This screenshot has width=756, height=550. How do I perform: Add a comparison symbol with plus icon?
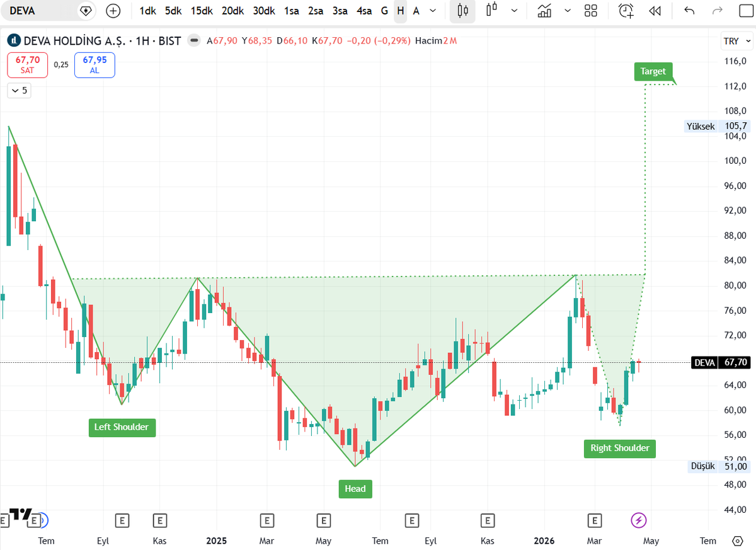pyautogui.click(x=113, y=11)
